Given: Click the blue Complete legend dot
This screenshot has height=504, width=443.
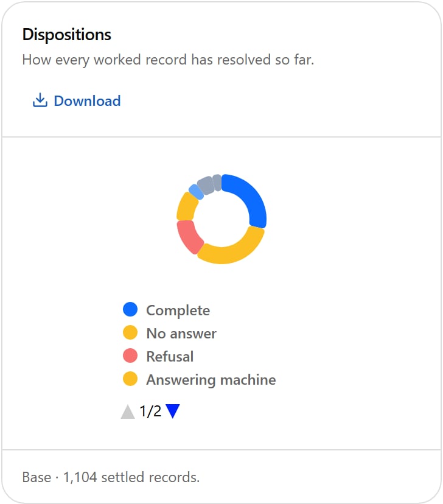Looking at the screenshot, I should (x=130, y=310).
